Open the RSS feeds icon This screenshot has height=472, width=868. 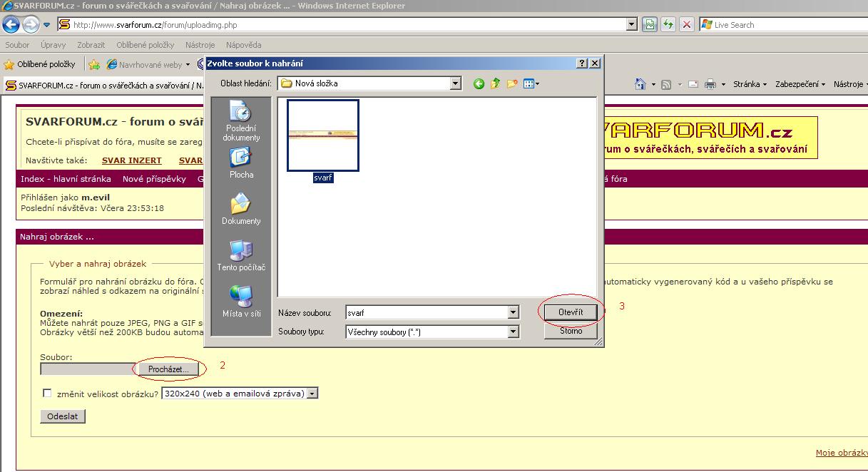tap(666, 84)
